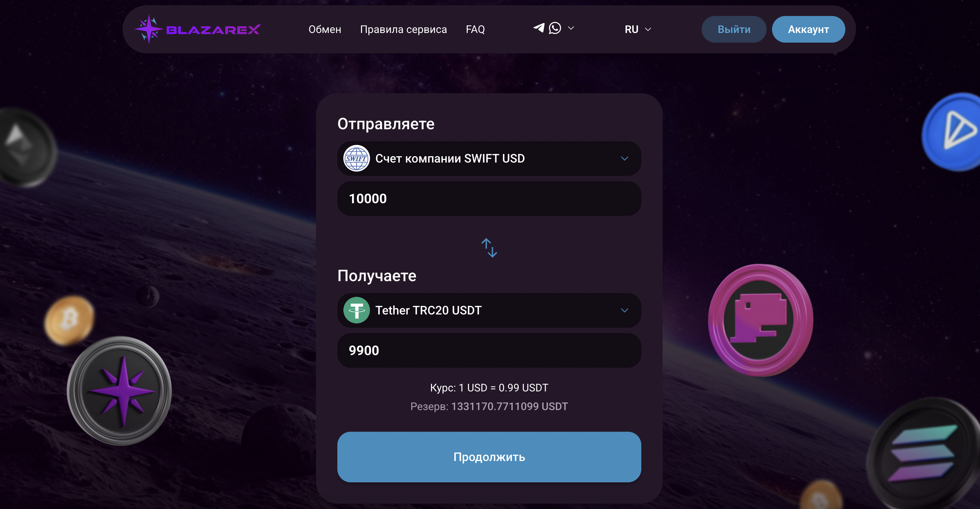Click the Продолжить button

(x=489, y=457)
